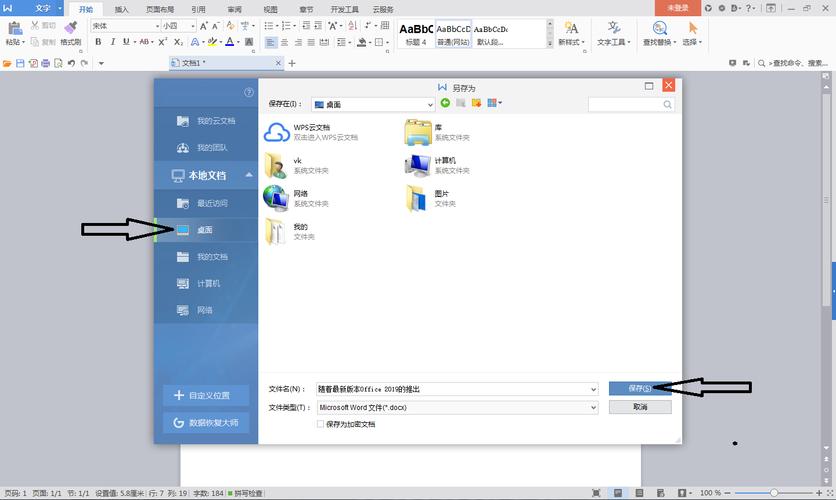The height and width of the screenshot is (500, 836).
Task: Click the text highlight color icon
Action: 212,42
